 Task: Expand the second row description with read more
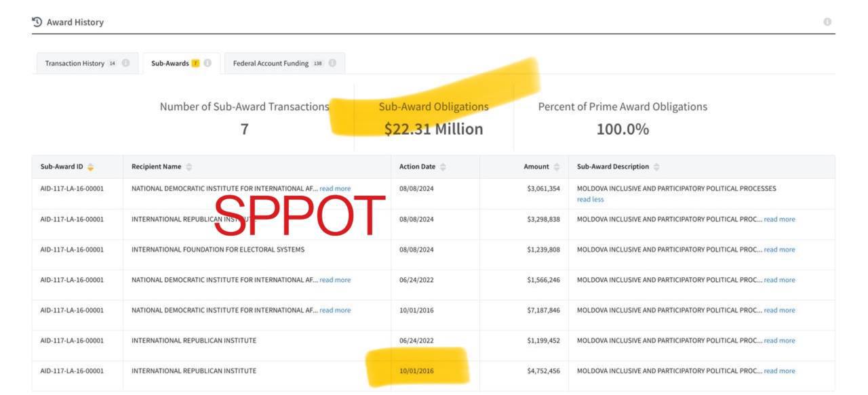(x=780, y=219)
